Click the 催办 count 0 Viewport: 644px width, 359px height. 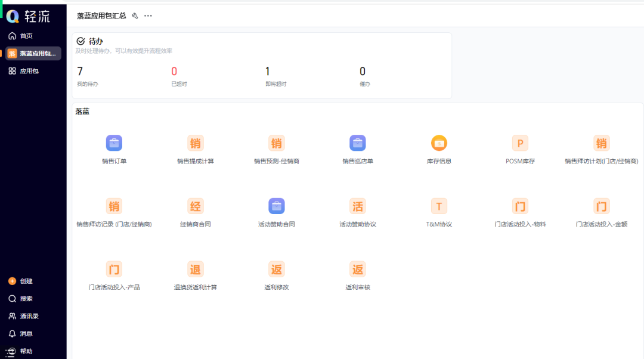pos(363,72)
